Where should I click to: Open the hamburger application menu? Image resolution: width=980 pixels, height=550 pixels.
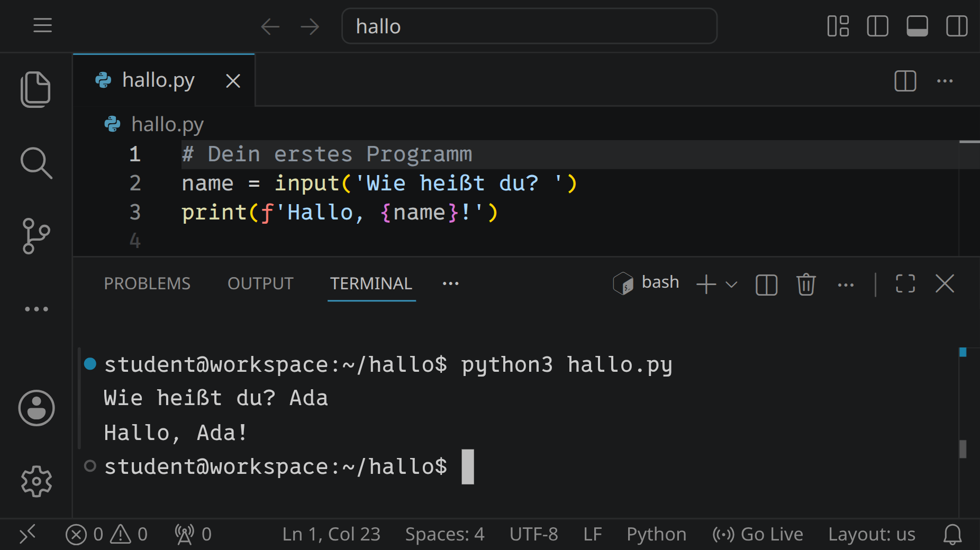[x=42, y=25]
